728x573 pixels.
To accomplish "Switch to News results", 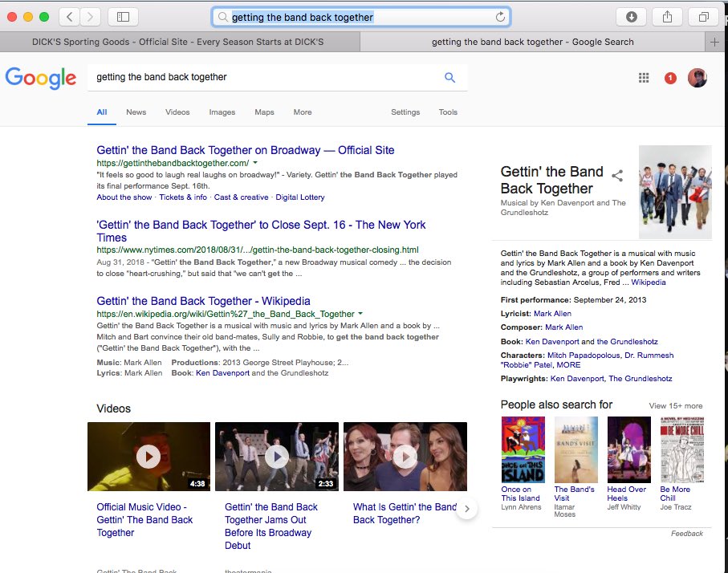I will tap(136, 112).
